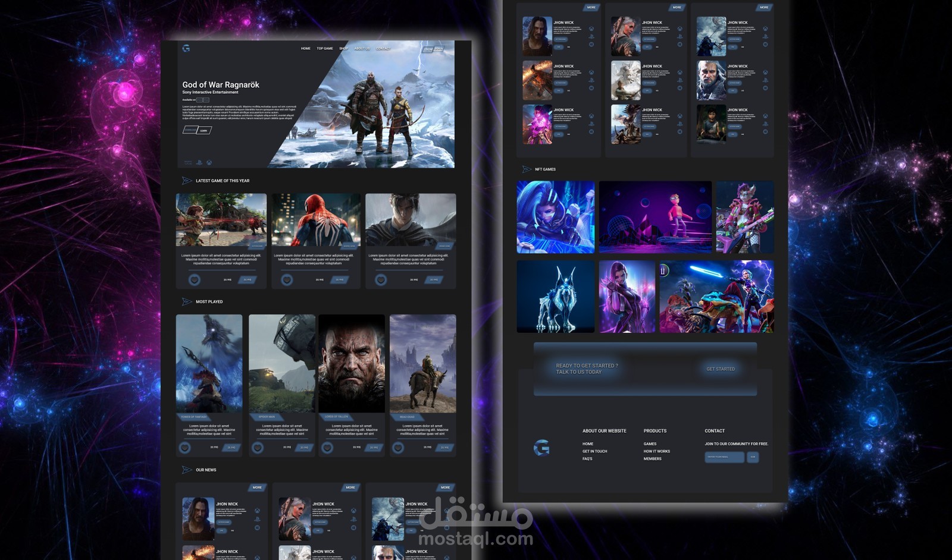Click the Download button beside LEARN
This screenshot has height=560, width=952.
(x=190, y=130)
